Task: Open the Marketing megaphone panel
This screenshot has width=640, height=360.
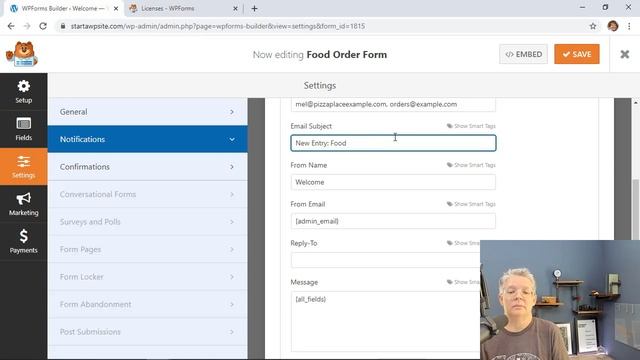Action: pyautogui.click(x=23, y=204)
